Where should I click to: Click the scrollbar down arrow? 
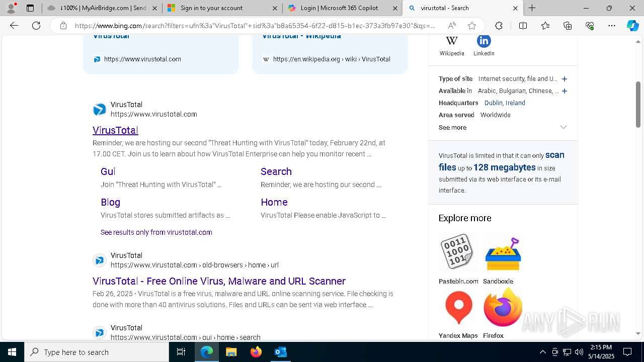pyautogui.click(x=638, y=333)
